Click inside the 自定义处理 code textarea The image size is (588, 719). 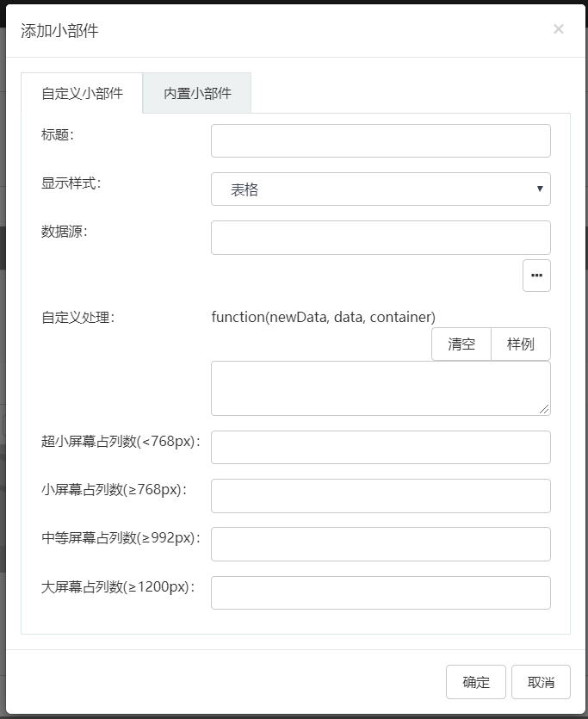[379, 387]
